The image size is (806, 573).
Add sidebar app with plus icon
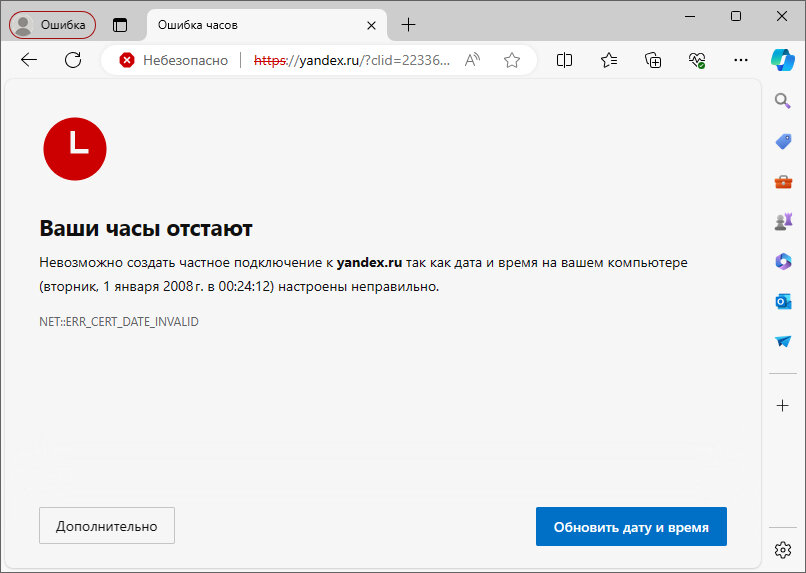click(782, 405)
